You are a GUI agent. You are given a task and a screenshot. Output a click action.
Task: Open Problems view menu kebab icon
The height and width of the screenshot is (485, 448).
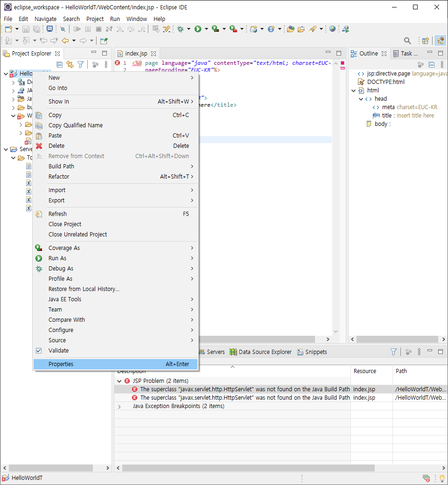coord(419,352)
